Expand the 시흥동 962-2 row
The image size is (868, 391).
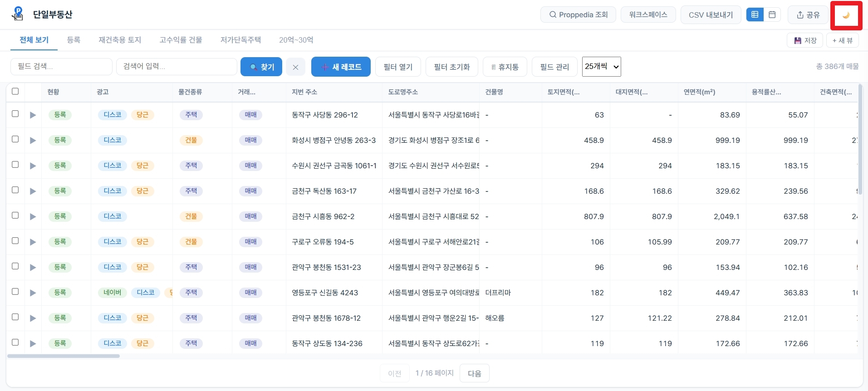33,217
